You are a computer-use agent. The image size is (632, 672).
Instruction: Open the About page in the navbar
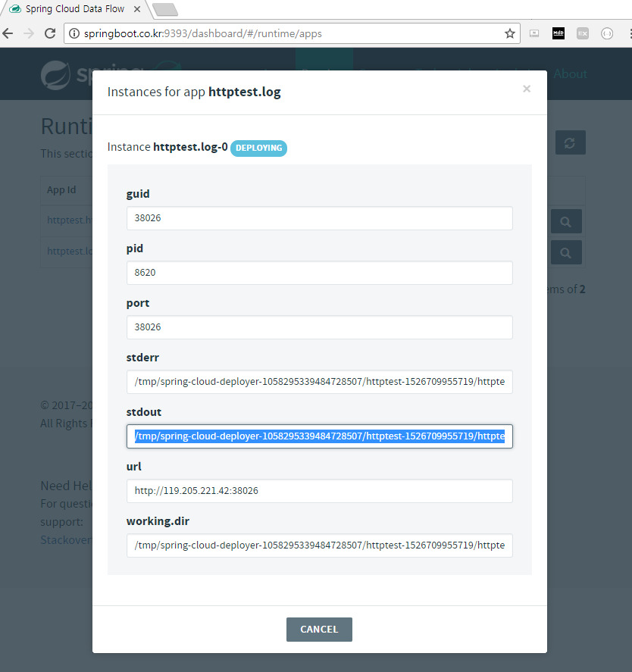click(571, 73)
